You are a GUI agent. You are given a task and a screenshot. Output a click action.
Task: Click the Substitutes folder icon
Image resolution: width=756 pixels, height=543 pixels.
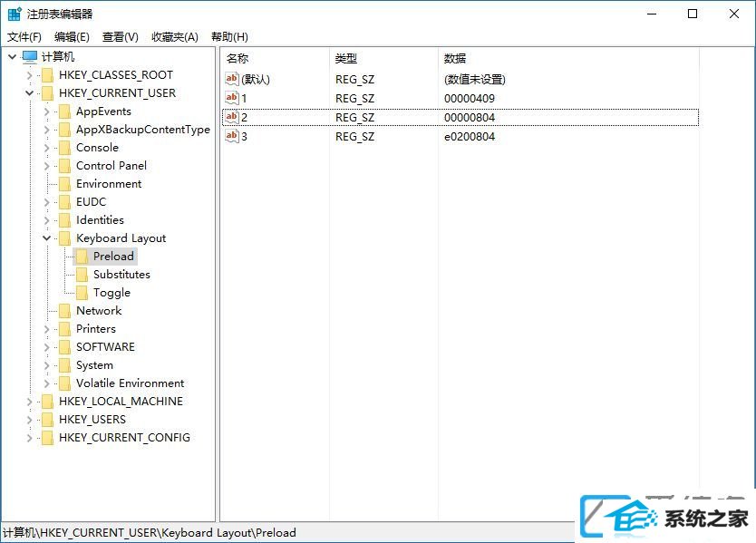coord(82,275)
